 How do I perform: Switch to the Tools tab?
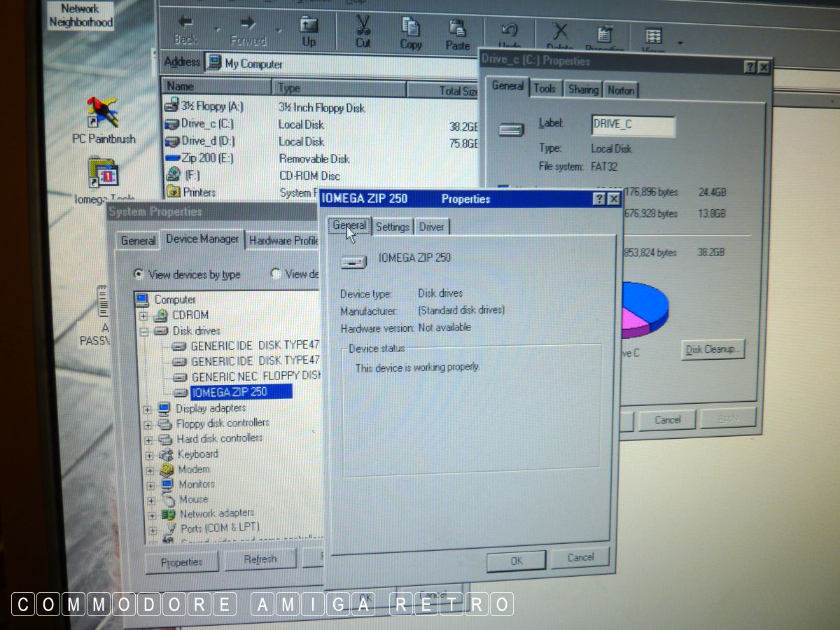coord(544,89)
